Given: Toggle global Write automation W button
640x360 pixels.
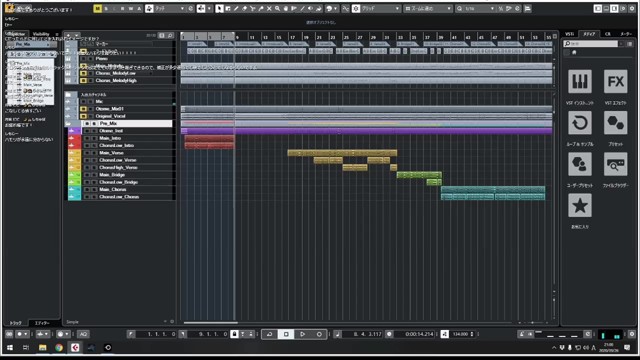Looking at the screenshot, I should click(131, 9).
